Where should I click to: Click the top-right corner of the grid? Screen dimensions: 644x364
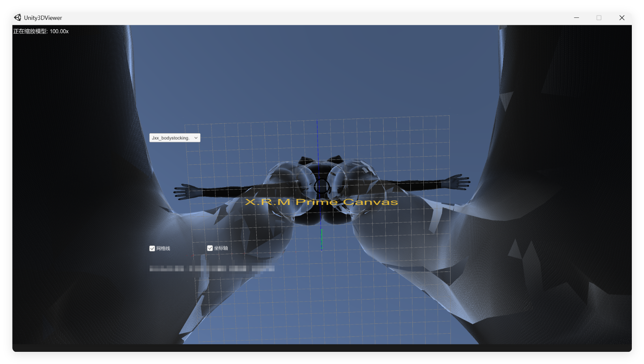point(449,116)
